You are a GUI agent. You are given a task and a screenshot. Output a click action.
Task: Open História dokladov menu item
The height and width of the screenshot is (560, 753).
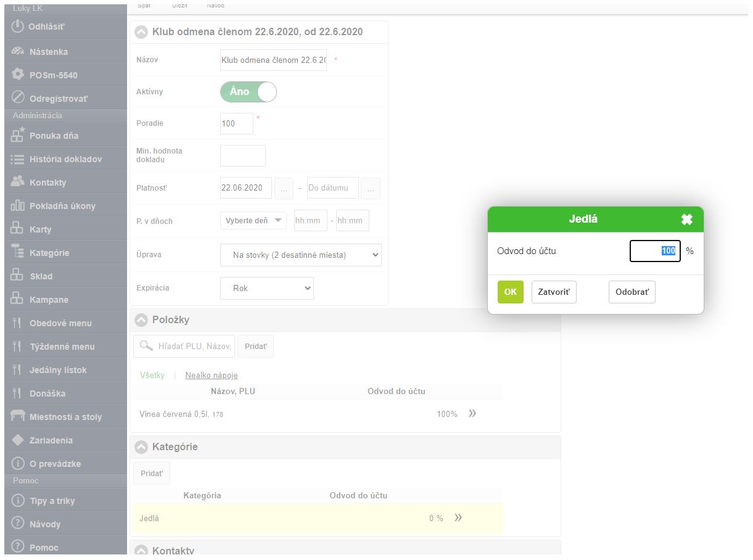[65, 159]
